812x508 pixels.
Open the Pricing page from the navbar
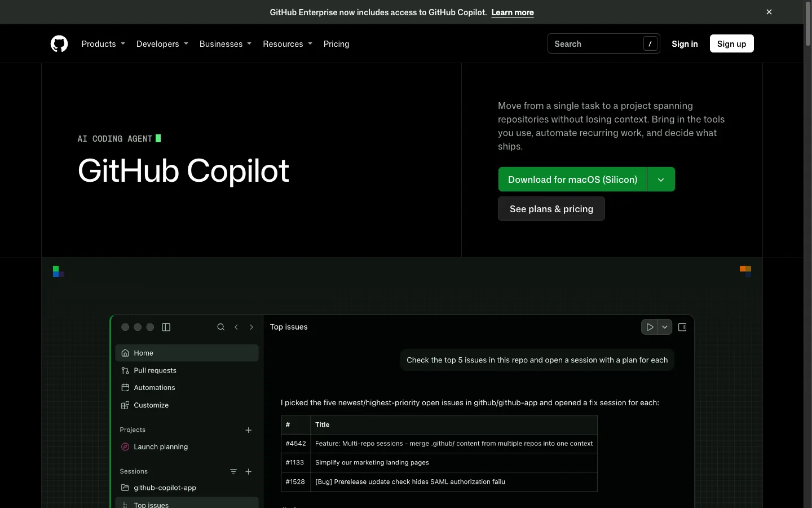(337, 43)
